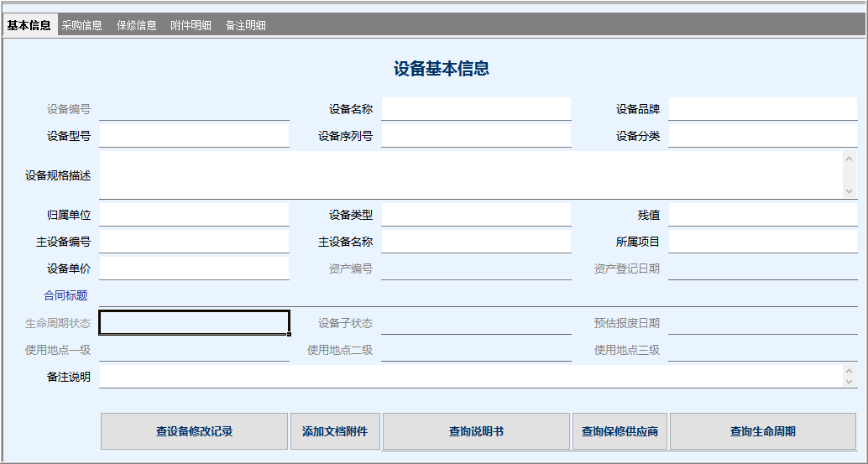Switch to the 基本信息 tab

(x=29, y=25)
